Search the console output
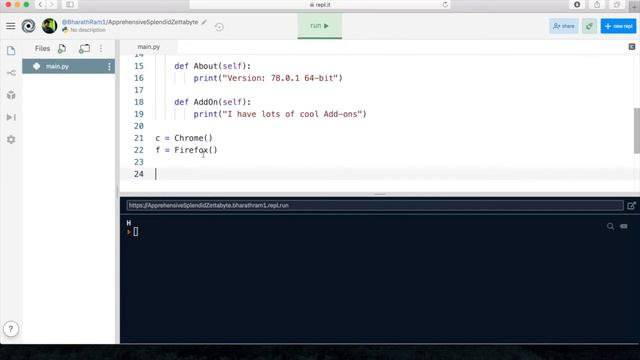Screen dimensions: 640x360 pos(610,226)
